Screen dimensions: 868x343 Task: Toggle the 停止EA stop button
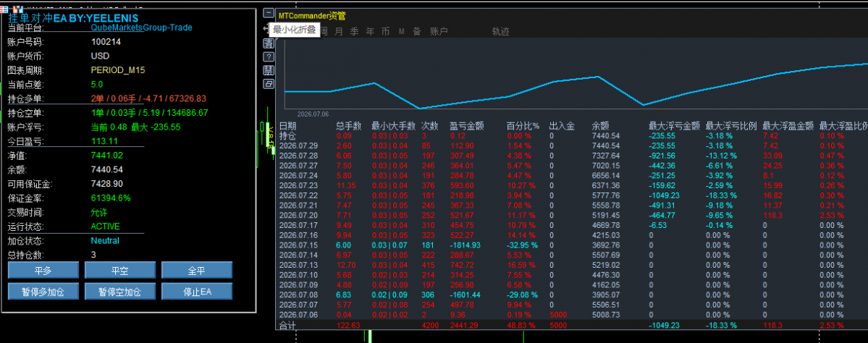point(196,291)
